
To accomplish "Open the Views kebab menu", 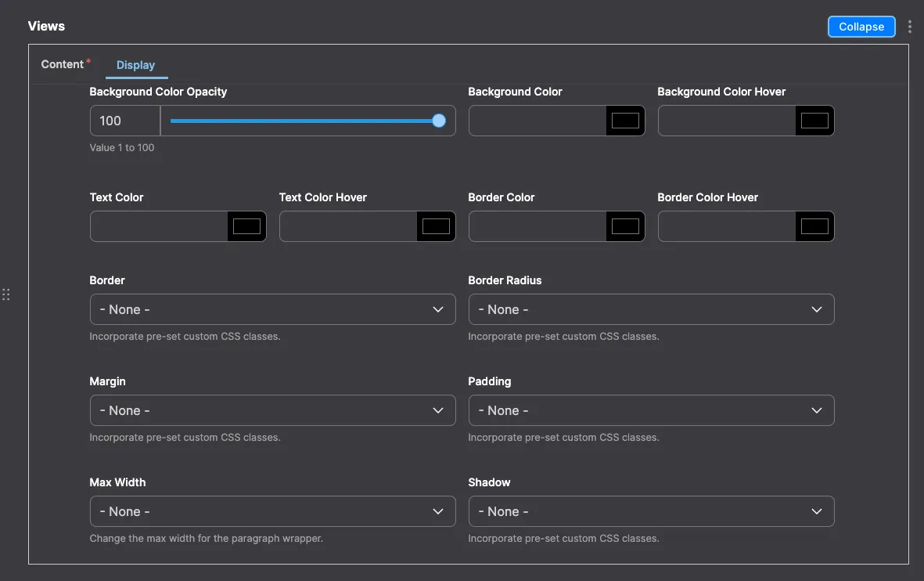I will point(909,27).
